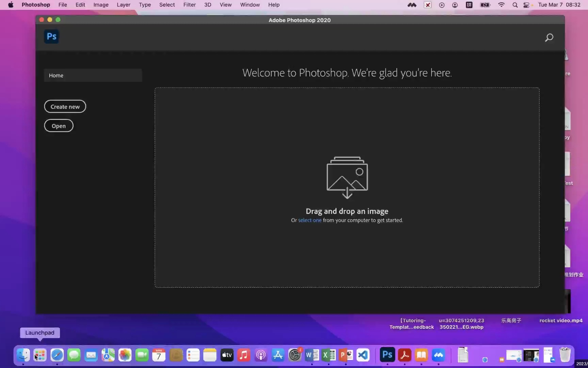
Task: Open Photos from the Dock
Action: pos(125,355)
